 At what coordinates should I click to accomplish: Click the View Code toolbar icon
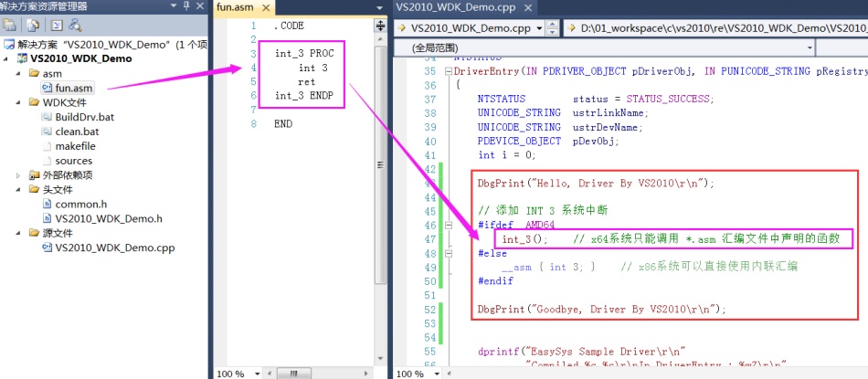point(57,25)
